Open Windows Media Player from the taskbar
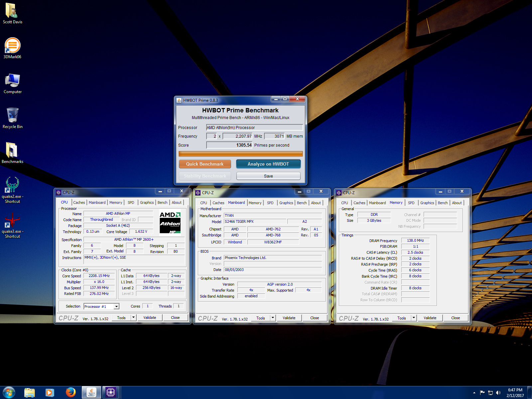 pyautogui.click(x=50, y=393)
